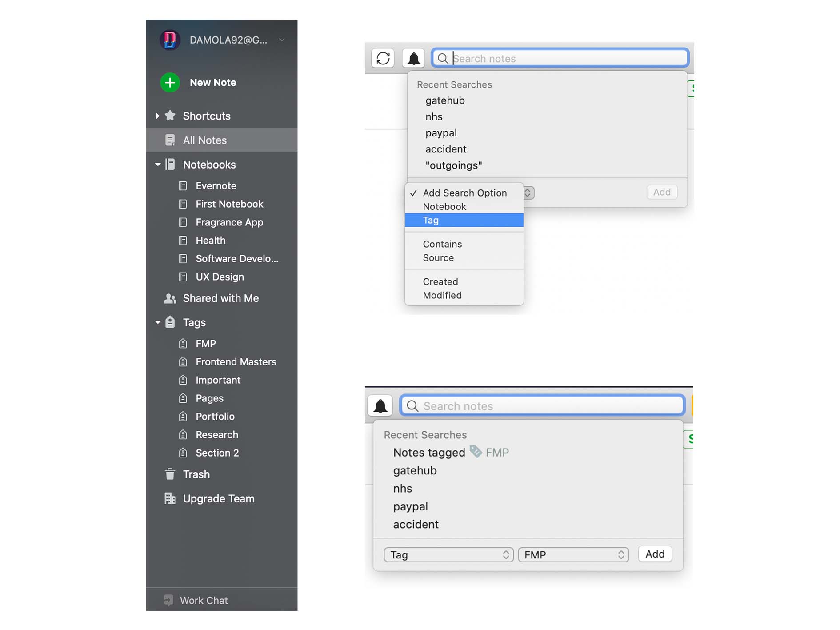
Task: Choose Created in search option menu
Action: pos(464,282)
